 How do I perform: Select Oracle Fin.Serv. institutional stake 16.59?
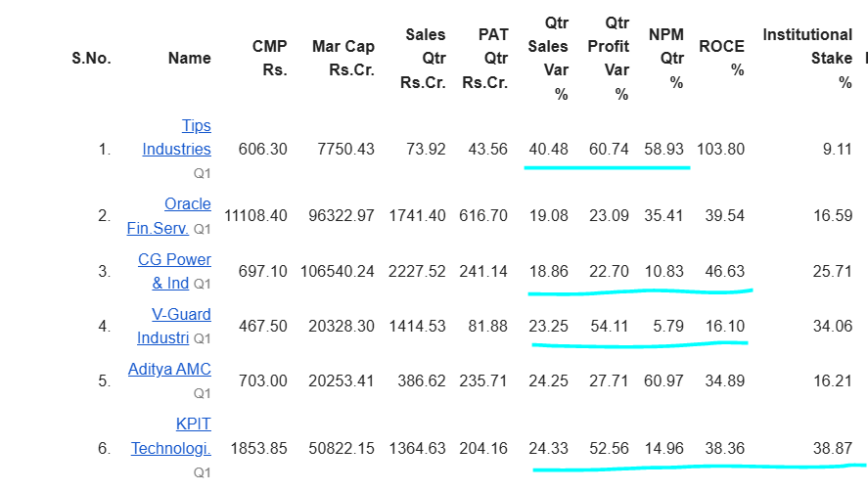[x=832, y=216]
